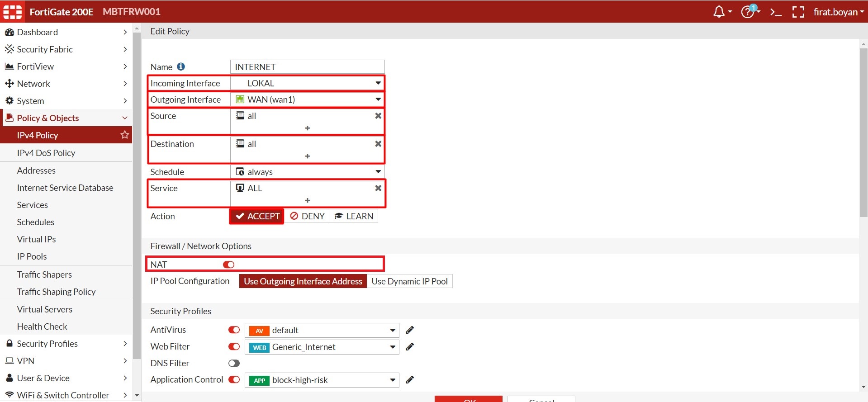Select the DENY action
Screen dimensions: 868x402
(x=307, y=216)
